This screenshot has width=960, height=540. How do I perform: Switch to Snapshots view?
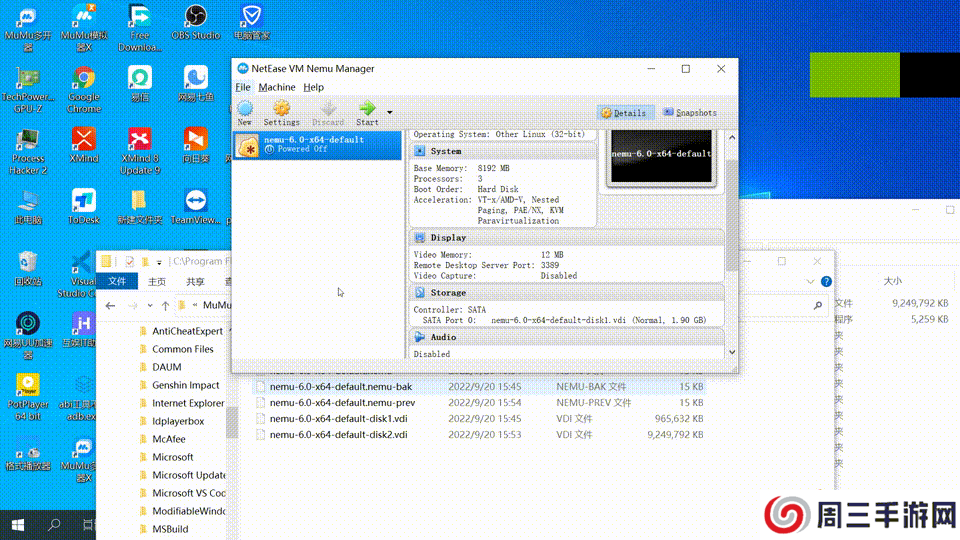[690, 113]
